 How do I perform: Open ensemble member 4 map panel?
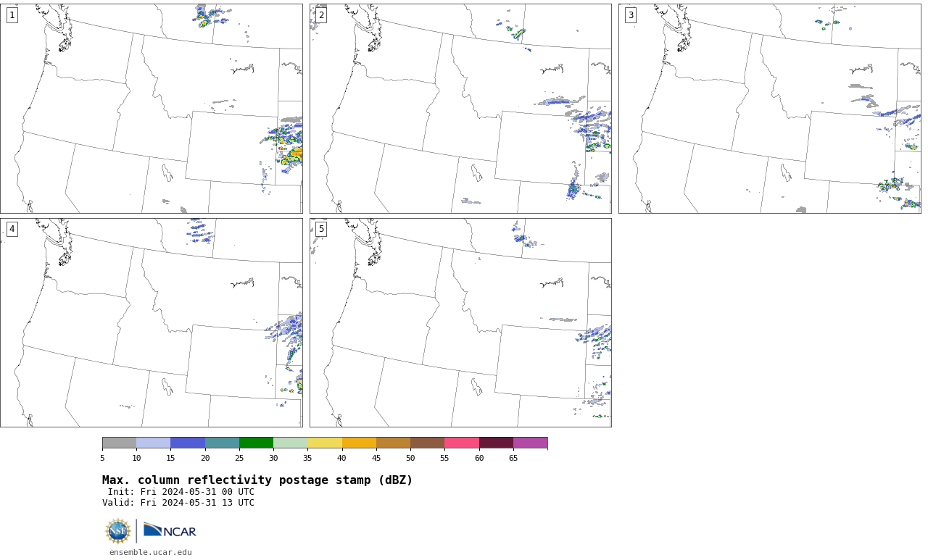coord(152,322)
